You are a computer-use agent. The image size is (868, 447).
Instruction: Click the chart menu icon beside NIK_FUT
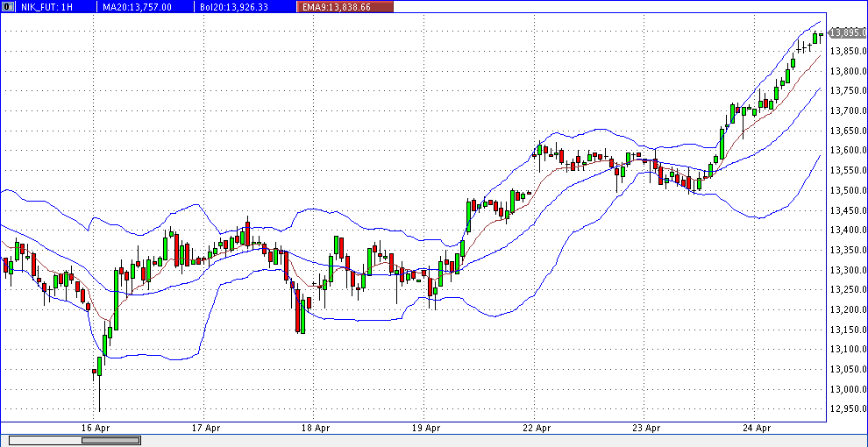coord(7,7)
